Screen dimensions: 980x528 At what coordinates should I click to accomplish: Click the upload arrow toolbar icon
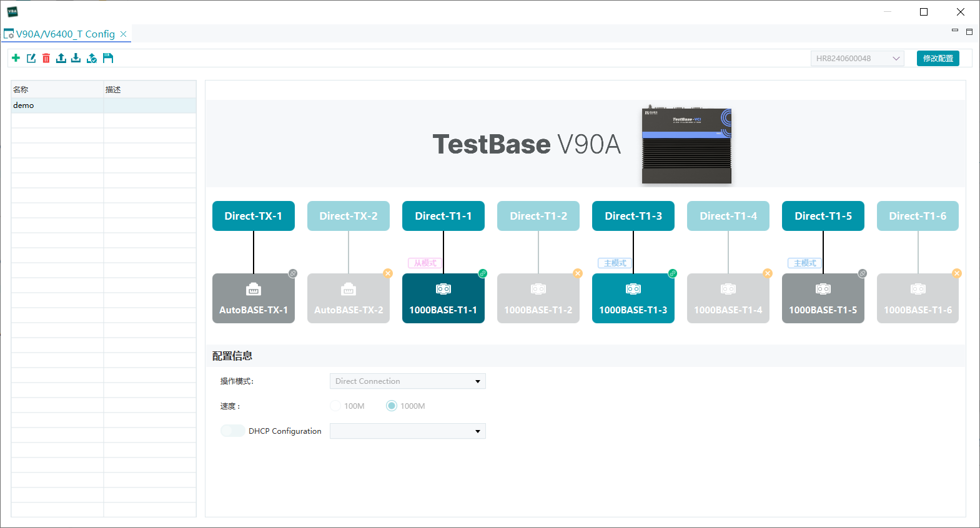(61, 58)
